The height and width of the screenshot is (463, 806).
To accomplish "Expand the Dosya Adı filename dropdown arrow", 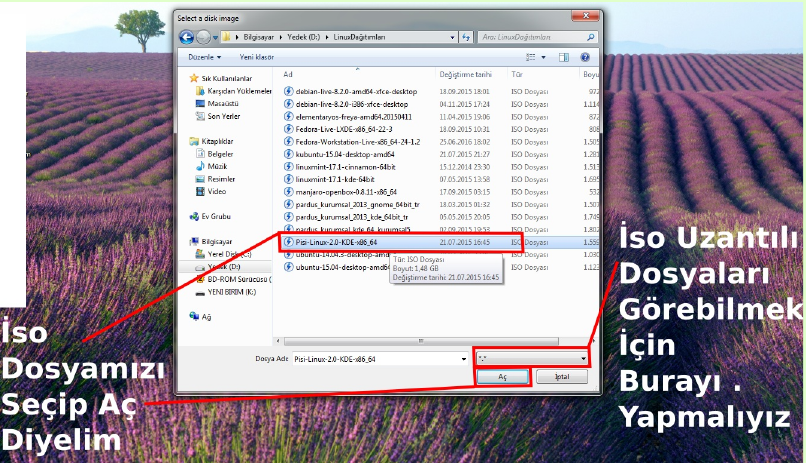I will 463,357.
